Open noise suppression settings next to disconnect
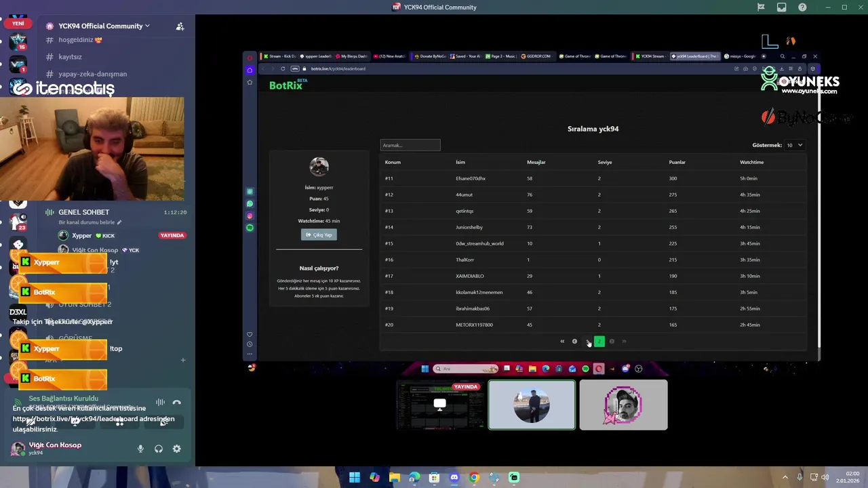Screen dimensions: 868x488 (160, 402)
